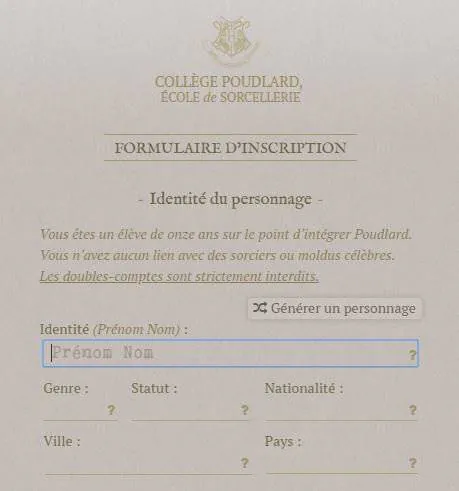Expand the Genre selection field

coord(80,411)
